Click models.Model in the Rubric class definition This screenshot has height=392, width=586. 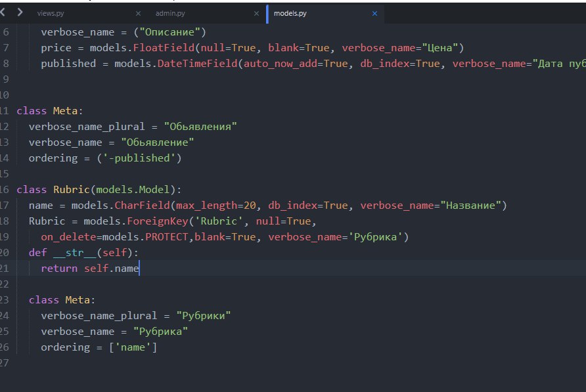pos(133,190)
